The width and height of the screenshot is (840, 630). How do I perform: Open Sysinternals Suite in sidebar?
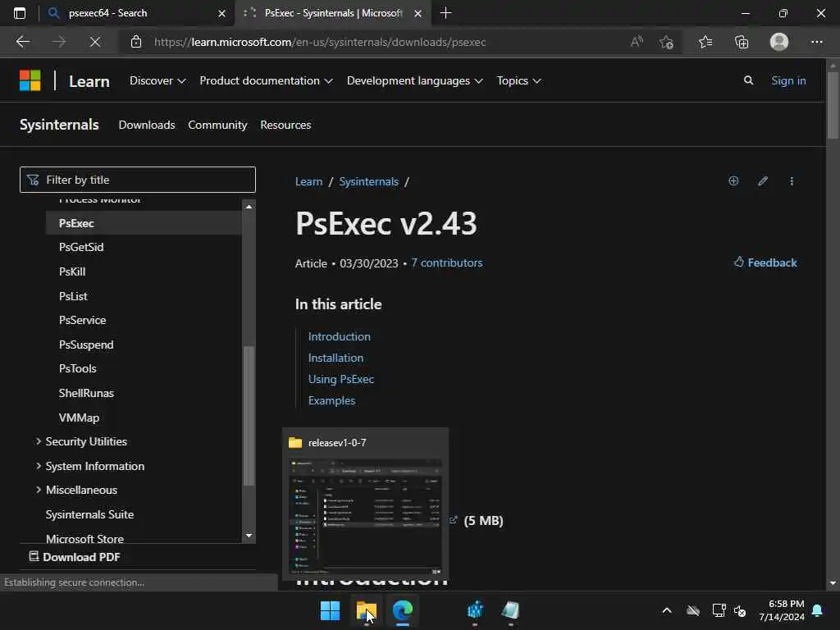click(x=89, y=515)
